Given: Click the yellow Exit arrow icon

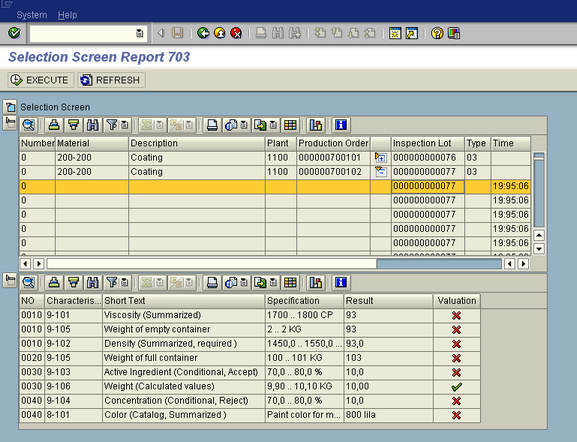Looking at the screenshot, I should click(x=220, y=33).
